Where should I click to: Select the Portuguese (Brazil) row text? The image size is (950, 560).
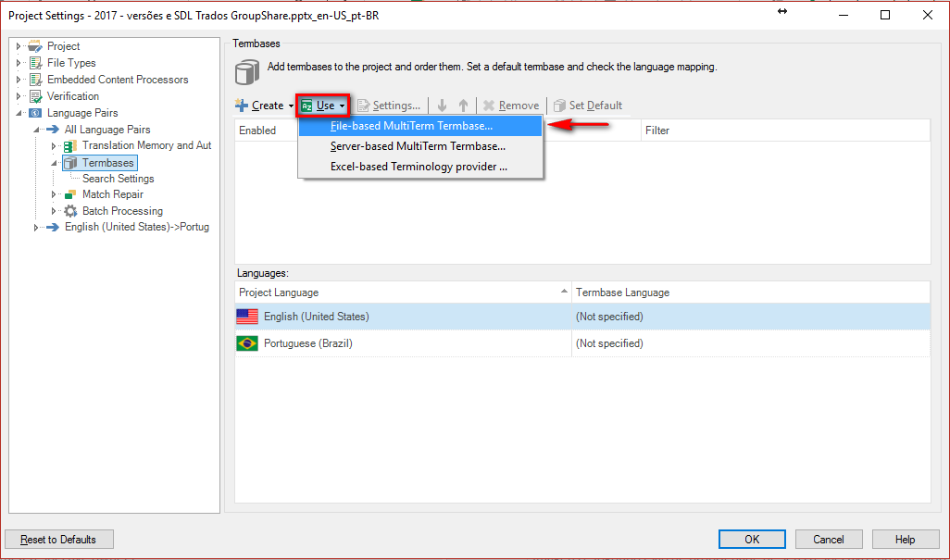(307, 343)
